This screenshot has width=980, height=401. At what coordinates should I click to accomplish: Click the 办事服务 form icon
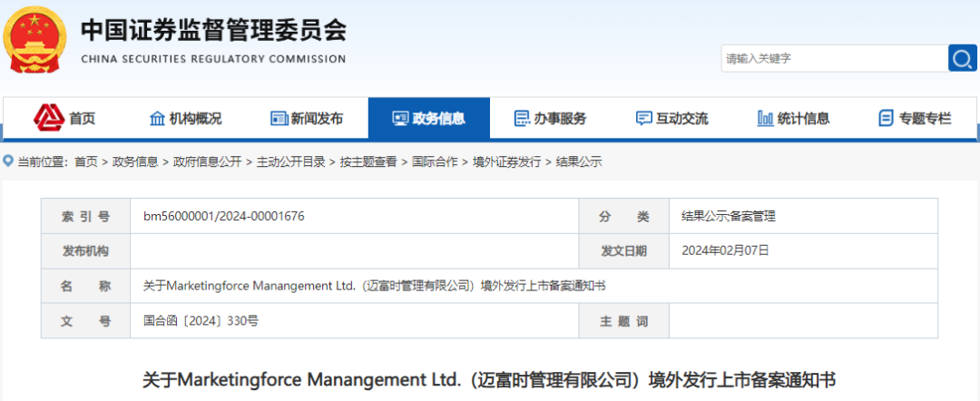(521, 118)
